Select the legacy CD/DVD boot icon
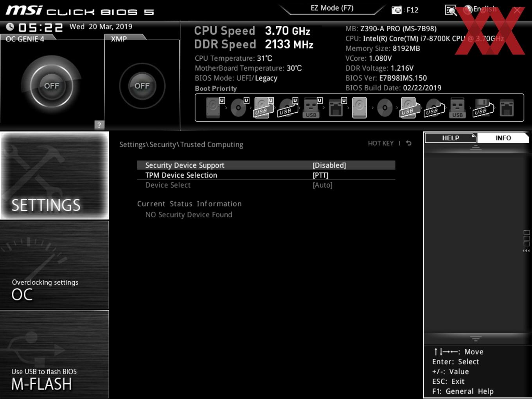 pos(385,107)
